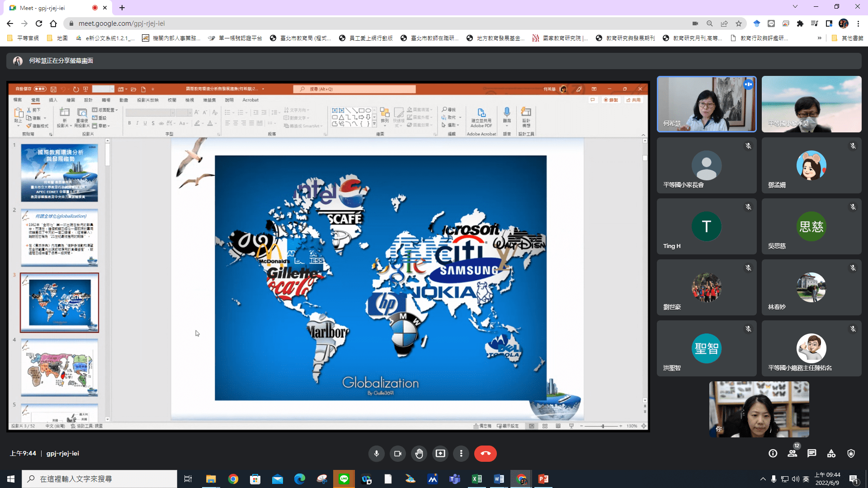Click Windows taskbar search box
The image size is (868, 488).
tap(99, 479)
